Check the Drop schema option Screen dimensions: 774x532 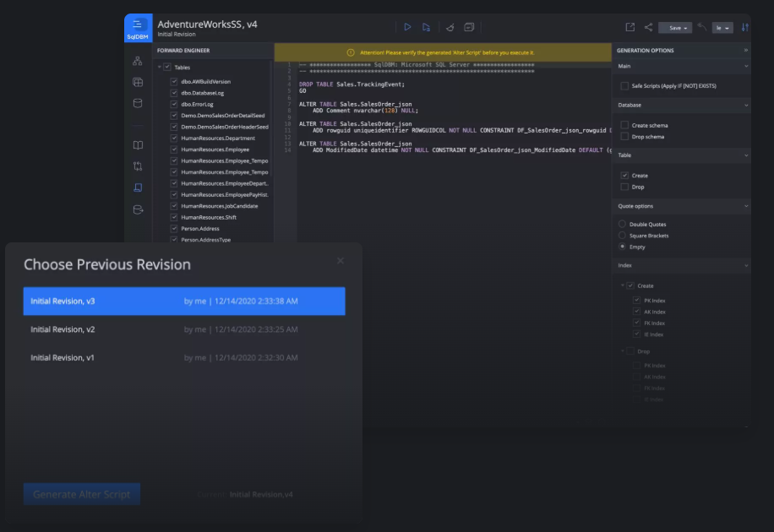pyautogui.click(x=623, y=136)
